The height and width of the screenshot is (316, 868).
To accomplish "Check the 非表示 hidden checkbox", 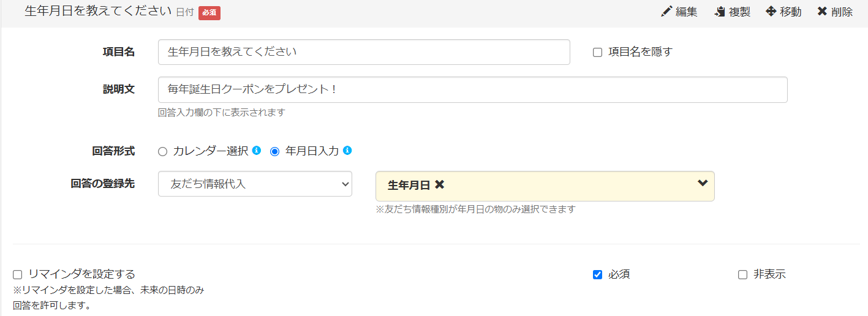I will click(x=742, y=274).
